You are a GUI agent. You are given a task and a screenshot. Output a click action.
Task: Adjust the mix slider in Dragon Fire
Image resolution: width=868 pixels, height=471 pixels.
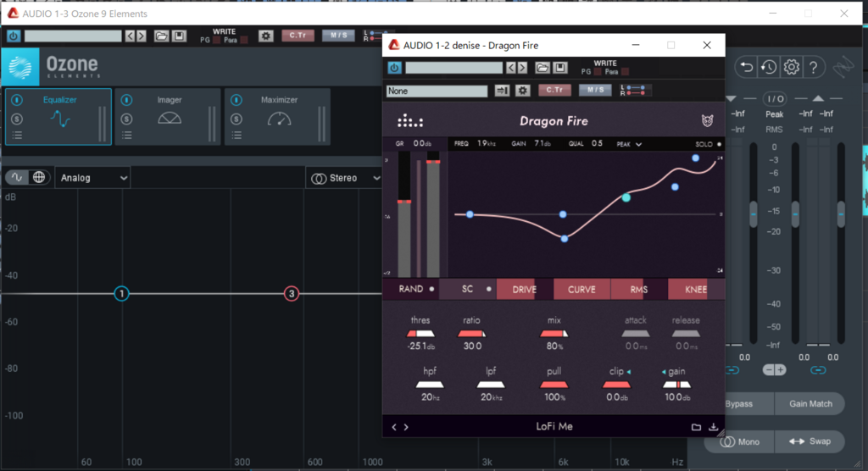click(554, 334)
